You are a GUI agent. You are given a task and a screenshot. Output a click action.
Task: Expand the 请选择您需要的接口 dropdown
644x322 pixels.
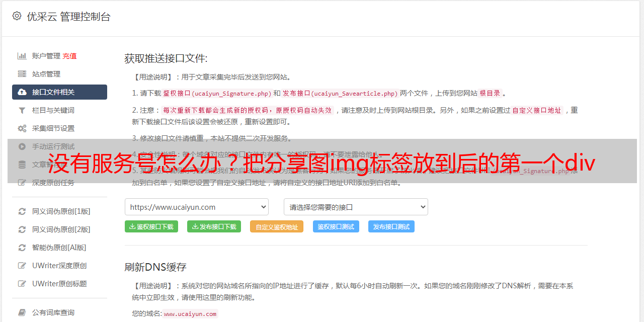click(356, 207)
